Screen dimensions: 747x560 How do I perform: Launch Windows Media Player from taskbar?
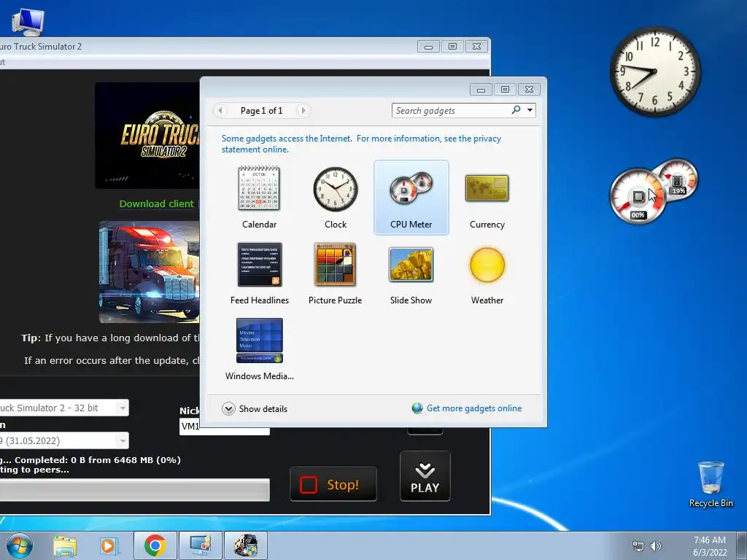tap(108, 545)
